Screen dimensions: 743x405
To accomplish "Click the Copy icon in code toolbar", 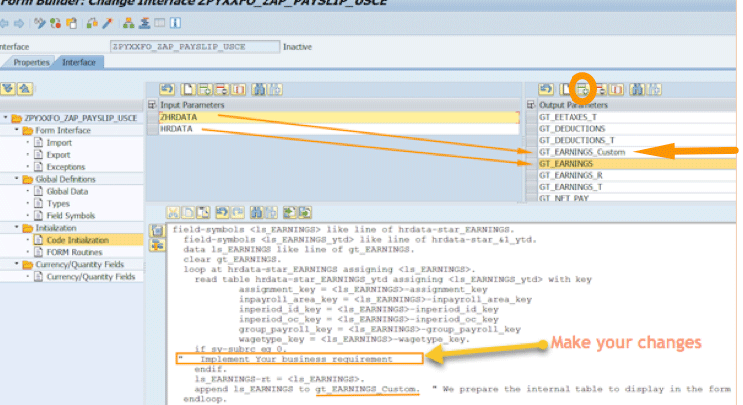I will (188, 213).
